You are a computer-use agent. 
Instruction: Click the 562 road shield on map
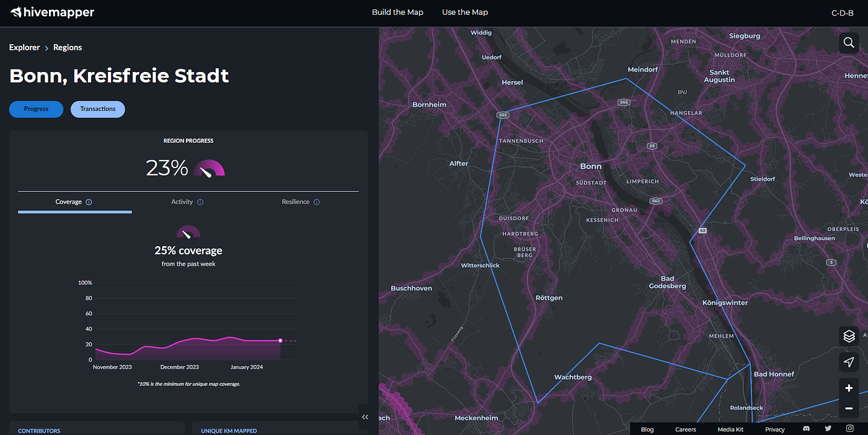(x=655, y=201)
